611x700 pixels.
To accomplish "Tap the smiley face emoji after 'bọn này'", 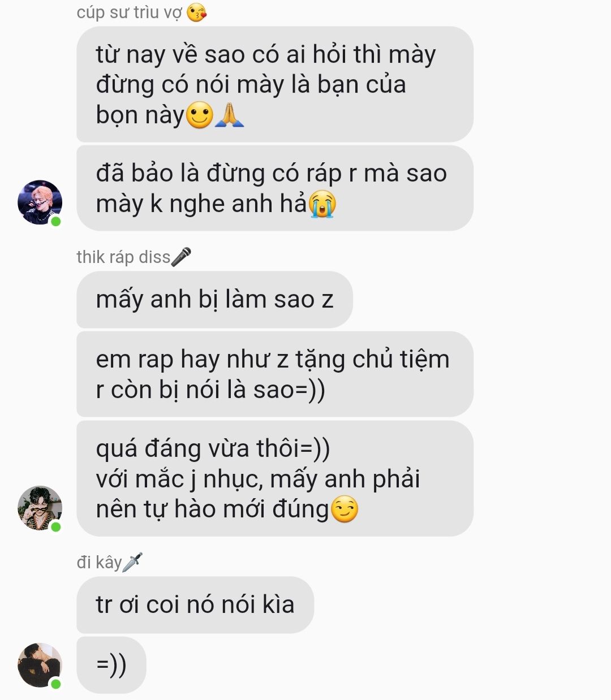I will pos(200,115).
